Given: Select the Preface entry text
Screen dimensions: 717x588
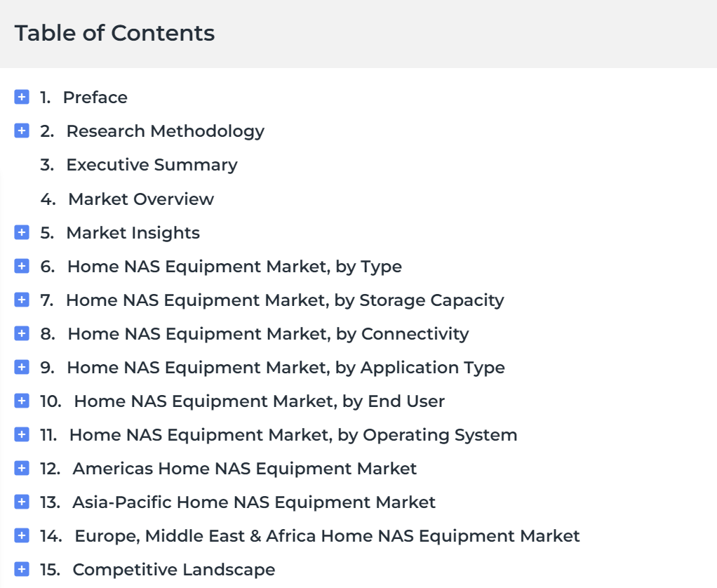Looking at the screenshot, I should pyautogui.click(x=95, y=98).
